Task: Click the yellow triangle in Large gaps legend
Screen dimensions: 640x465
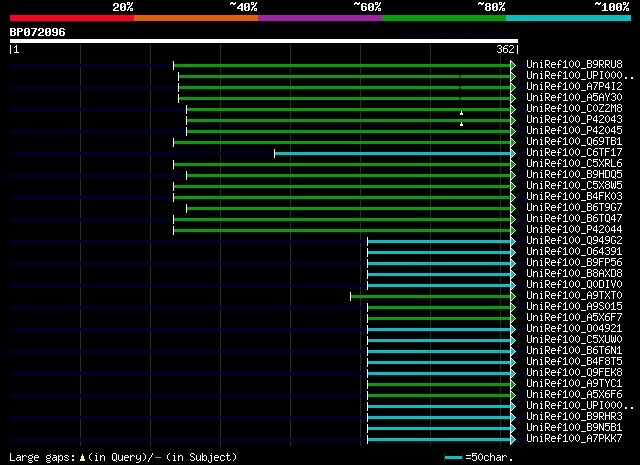Action: coord(82,458)
